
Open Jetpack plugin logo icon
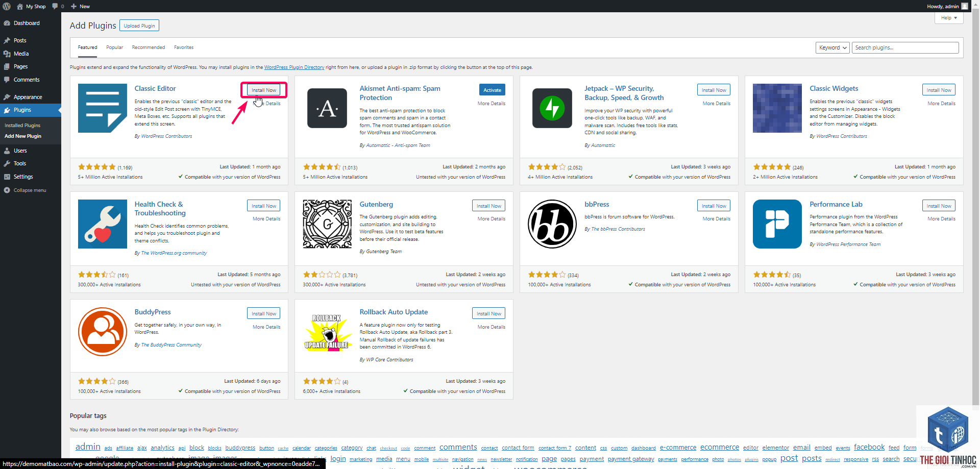(x=552, y=108)
